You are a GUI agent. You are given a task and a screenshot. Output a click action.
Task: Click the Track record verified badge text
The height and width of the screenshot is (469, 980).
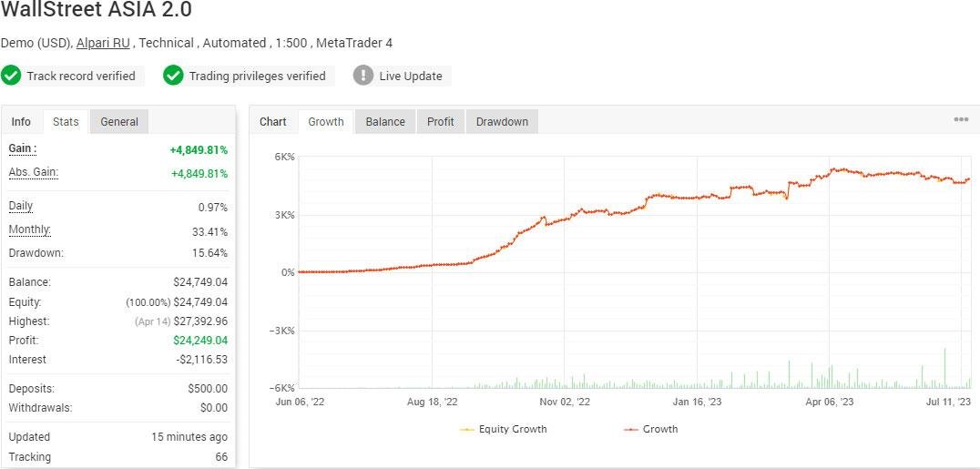click(x=80, y=76)
